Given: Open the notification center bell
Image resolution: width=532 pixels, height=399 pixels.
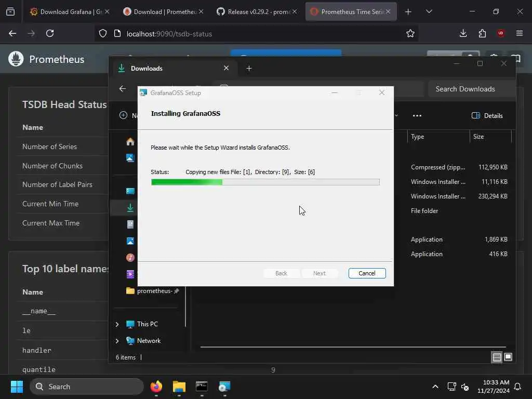Looking at the screenshot, I should (518, 387).
